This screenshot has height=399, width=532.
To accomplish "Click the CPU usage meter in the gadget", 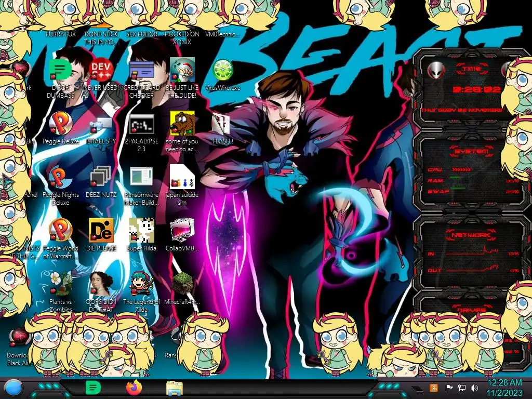I will point(461,169).
